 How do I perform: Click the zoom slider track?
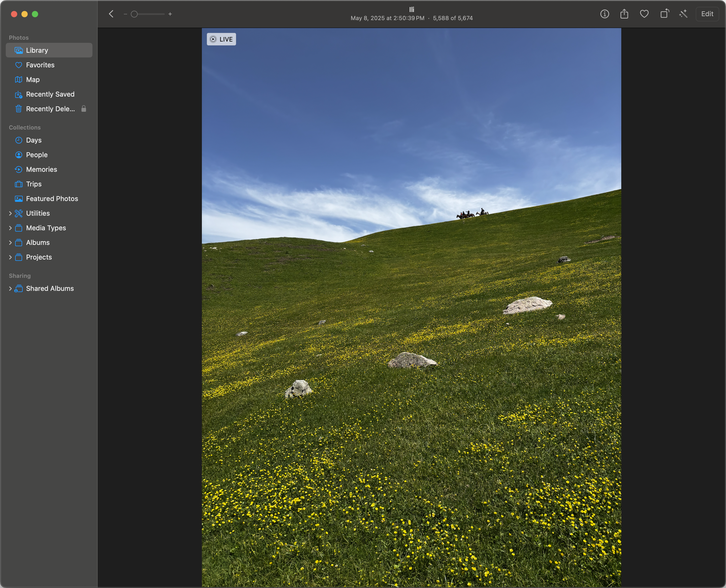[x=151, y=14]
